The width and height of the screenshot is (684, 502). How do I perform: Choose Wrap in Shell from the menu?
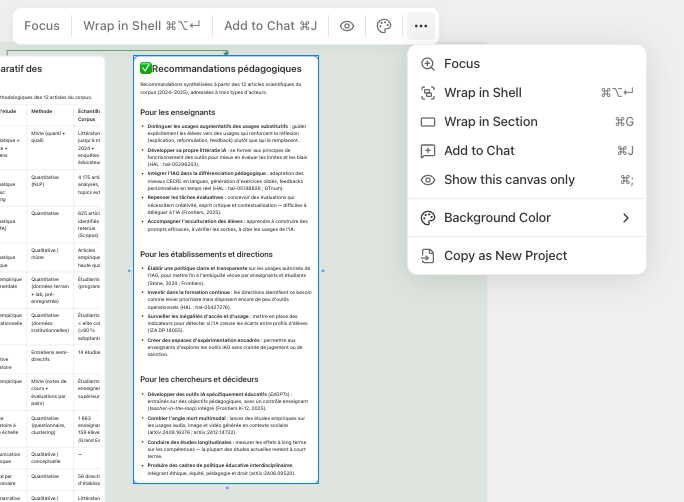[483, 93]
